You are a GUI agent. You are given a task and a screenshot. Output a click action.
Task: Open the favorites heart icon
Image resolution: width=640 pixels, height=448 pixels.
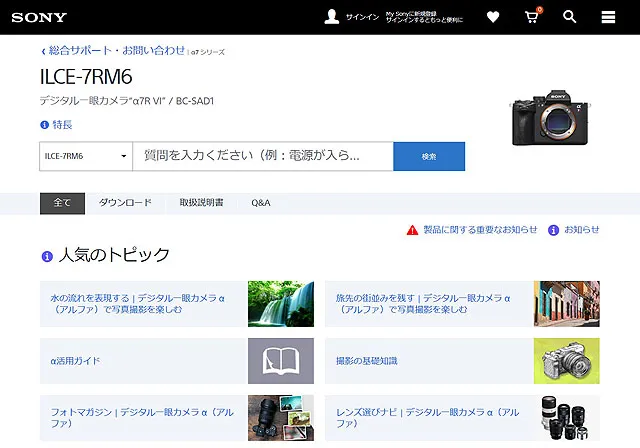click(x=493, y=17)
